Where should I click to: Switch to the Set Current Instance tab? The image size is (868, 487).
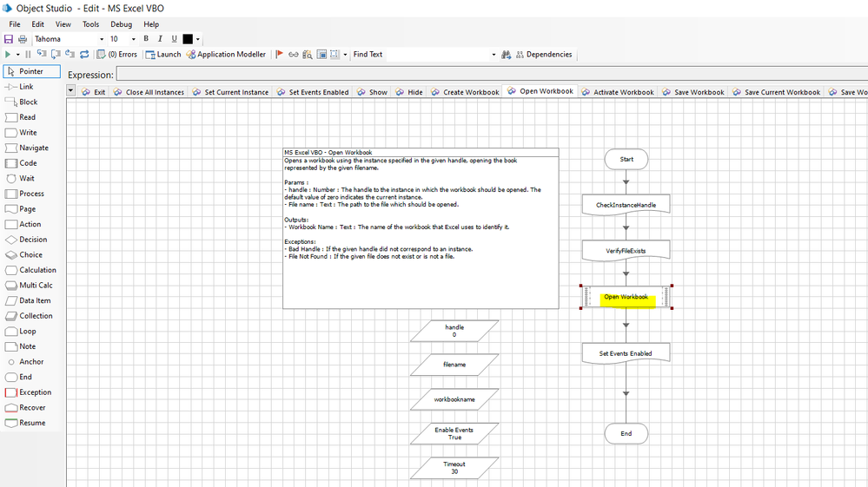coord(230,92)
